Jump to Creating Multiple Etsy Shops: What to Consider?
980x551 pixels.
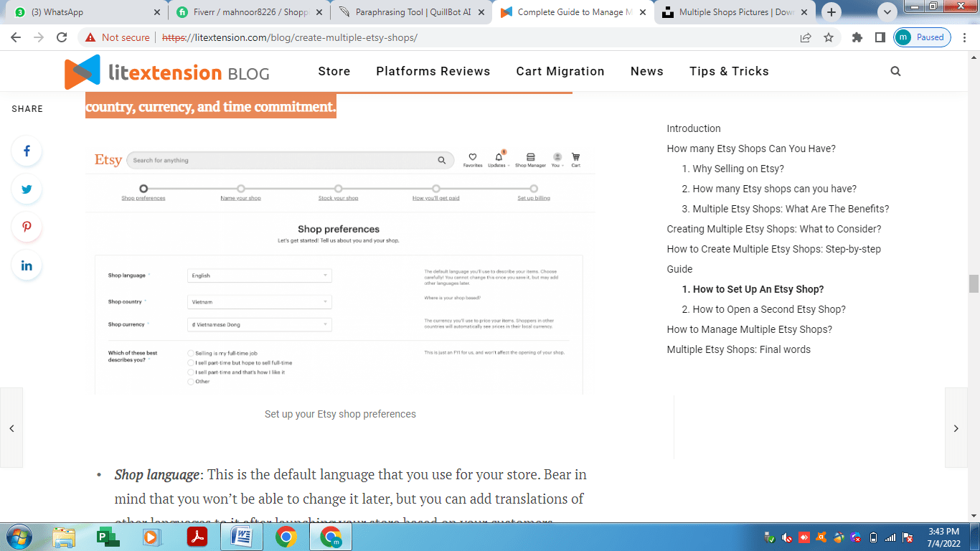tap(774, 229)
